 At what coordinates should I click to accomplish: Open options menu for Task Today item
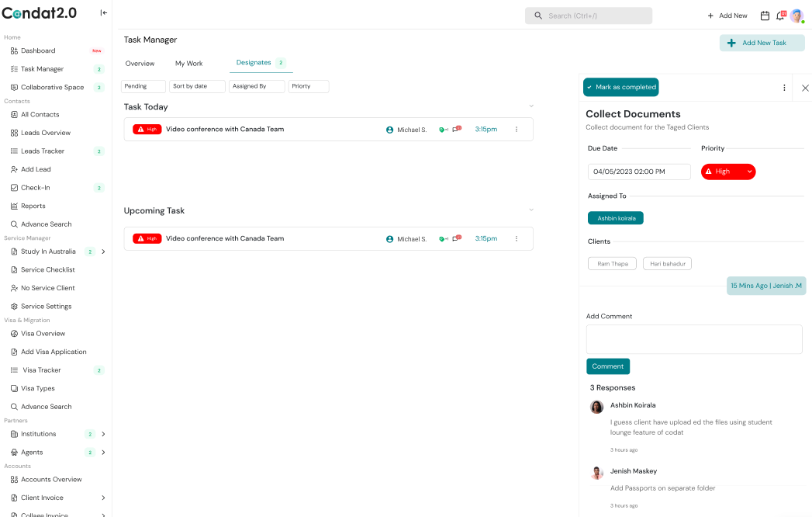[x=517, y=130]
